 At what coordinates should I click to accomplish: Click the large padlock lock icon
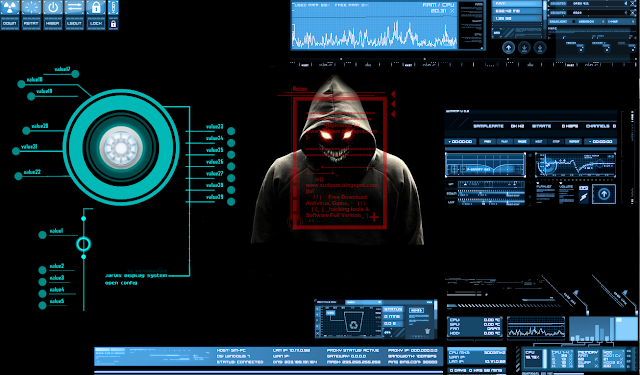point(96,8)
